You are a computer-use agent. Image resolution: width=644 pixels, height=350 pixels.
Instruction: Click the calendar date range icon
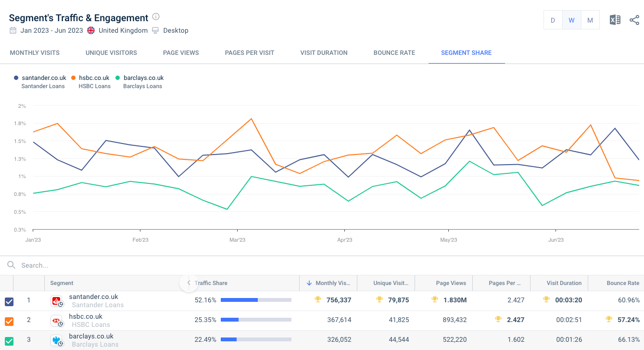pyautogui.click(x=13, y=30)
